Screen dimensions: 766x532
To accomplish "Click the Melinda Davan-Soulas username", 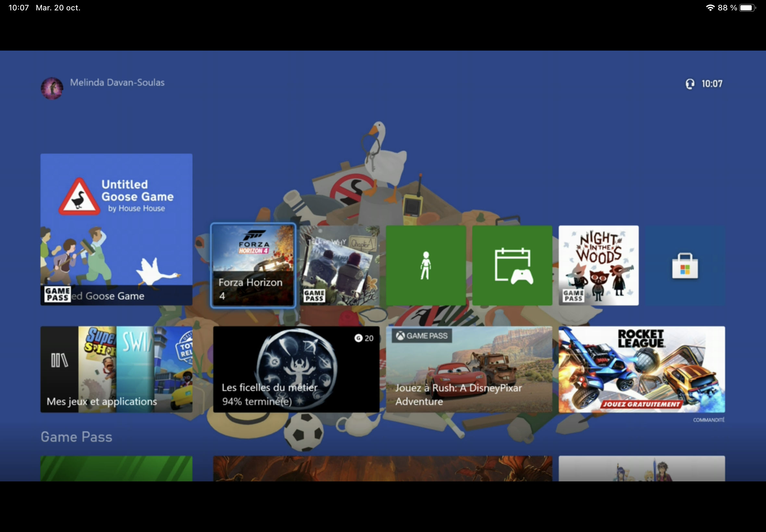I will click(x=117, y=83).
